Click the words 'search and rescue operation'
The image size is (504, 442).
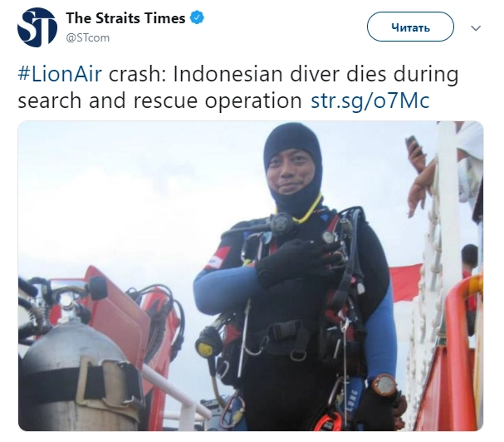click(159, 101)
